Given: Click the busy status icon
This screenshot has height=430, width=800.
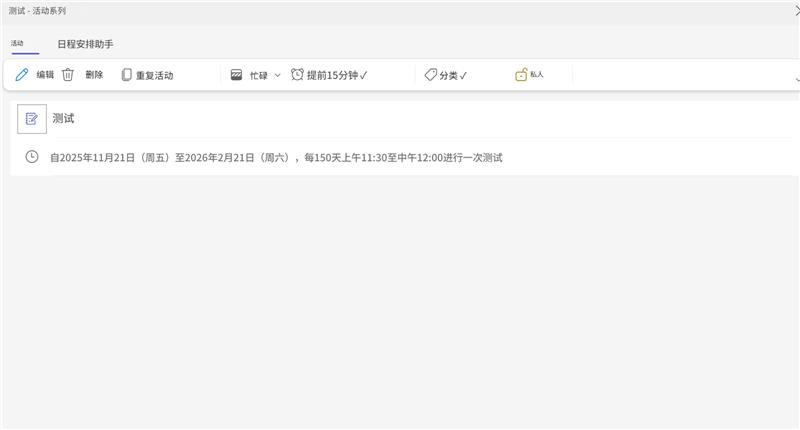Looking at the screenshot, I should [x=236, y=75].
